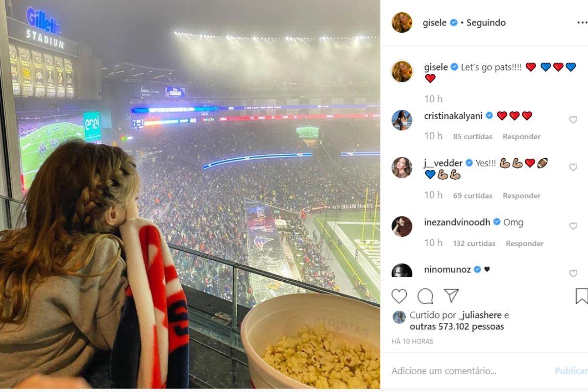Viewport: 588px width, 392px height.
Task: Share the post with the paper plane icon
Action: [451, 296]
